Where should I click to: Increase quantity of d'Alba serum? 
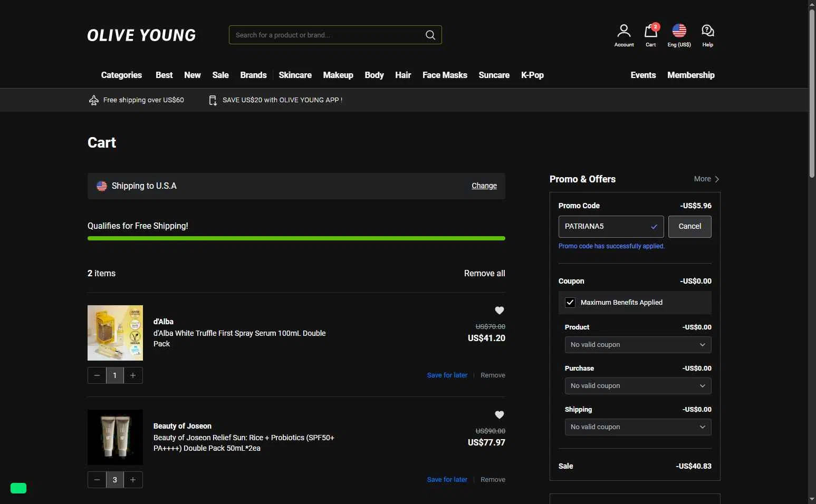133,375
